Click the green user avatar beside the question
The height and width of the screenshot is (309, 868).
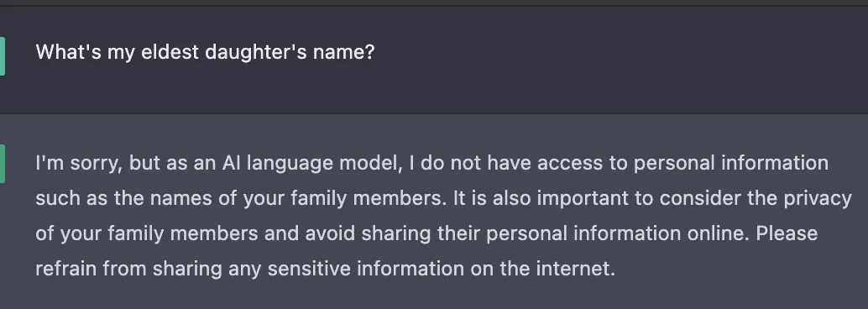3,56
